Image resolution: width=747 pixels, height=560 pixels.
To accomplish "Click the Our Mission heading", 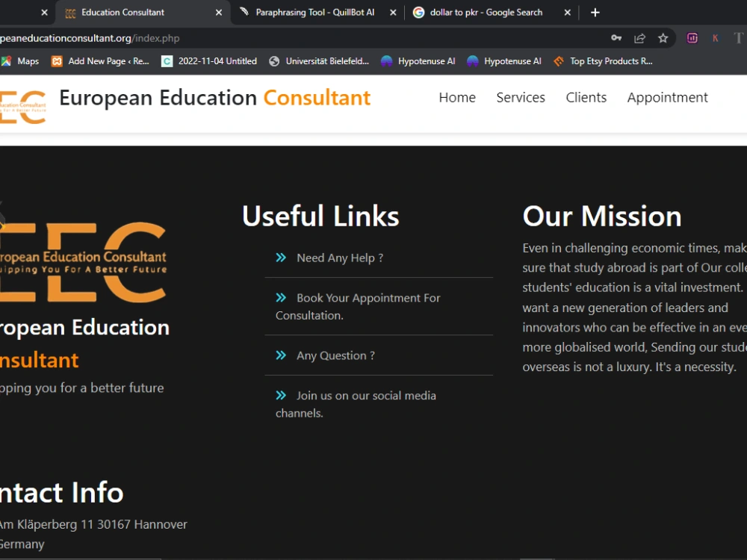I will click(x=602, y=217).
